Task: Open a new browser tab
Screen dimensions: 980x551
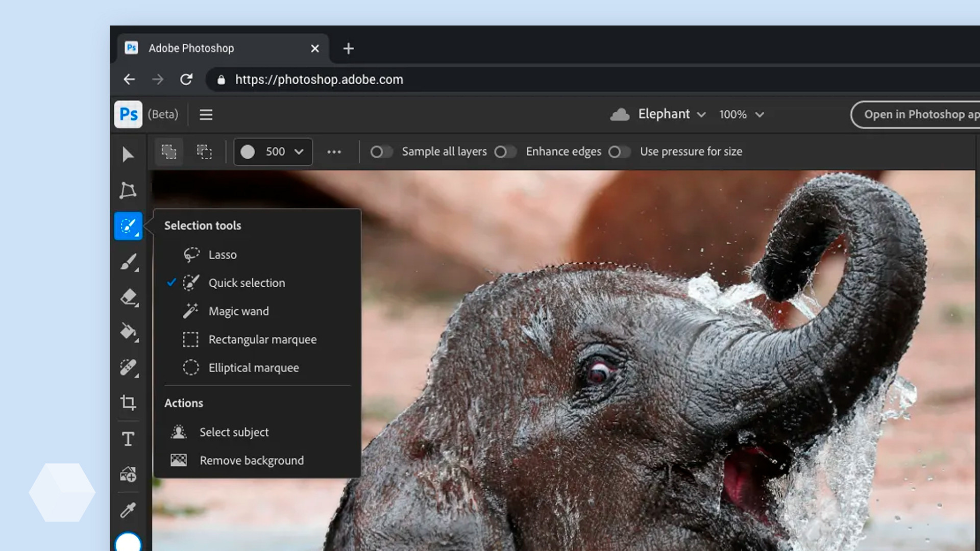Action: coord(348,48)
